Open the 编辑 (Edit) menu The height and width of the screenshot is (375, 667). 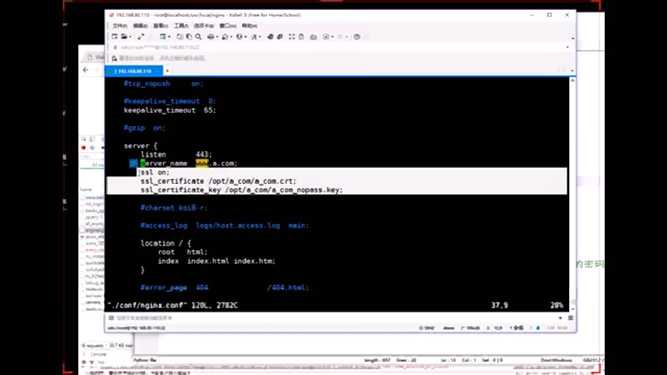pos(140,26)
